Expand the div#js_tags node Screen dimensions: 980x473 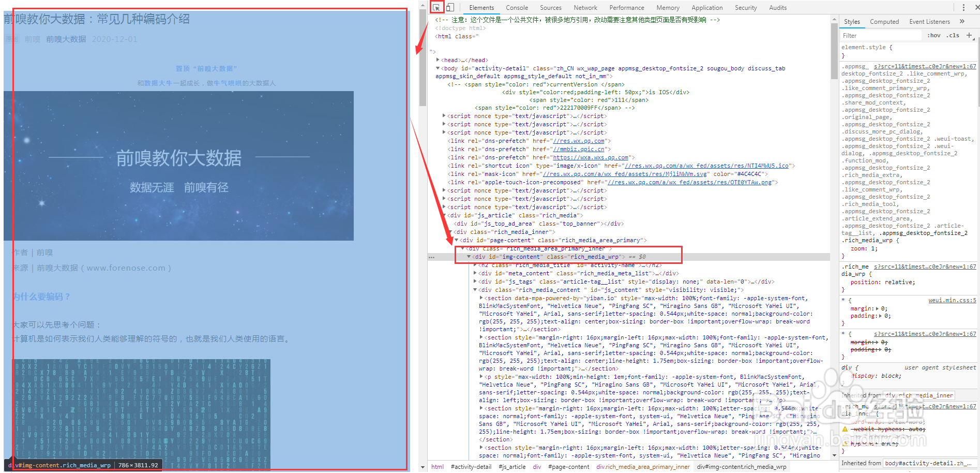coord(475,282)
